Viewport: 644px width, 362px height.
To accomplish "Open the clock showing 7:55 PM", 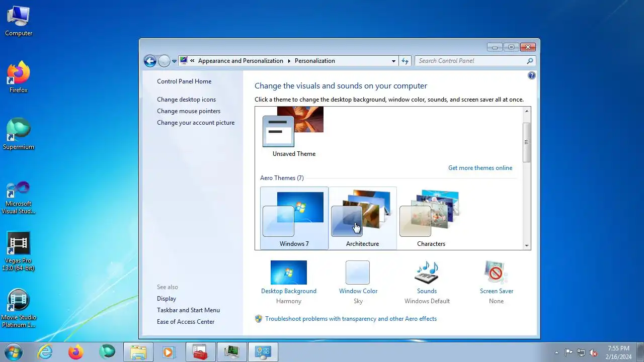I will [618, 352].
